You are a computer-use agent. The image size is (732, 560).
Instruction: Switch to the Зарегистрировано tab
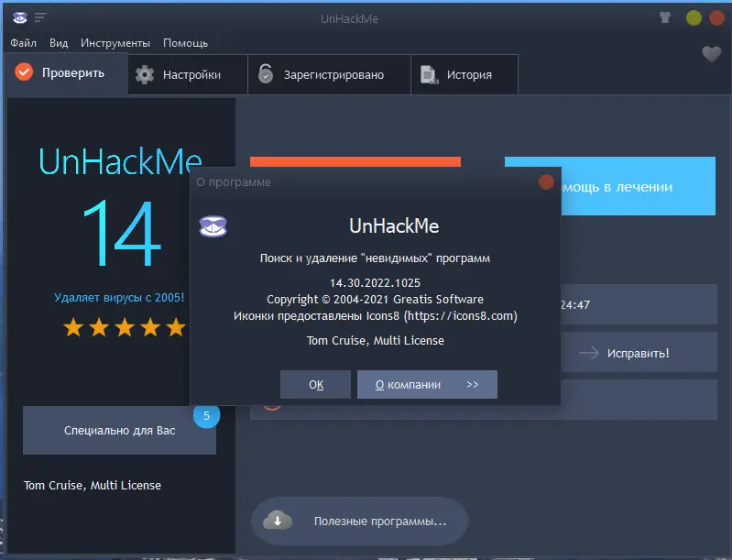329,75
